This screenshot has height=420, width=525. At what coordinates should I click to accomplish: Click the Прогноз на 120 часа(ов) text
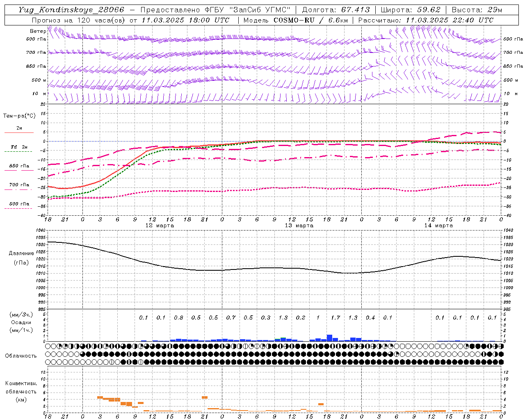[79, 20]
